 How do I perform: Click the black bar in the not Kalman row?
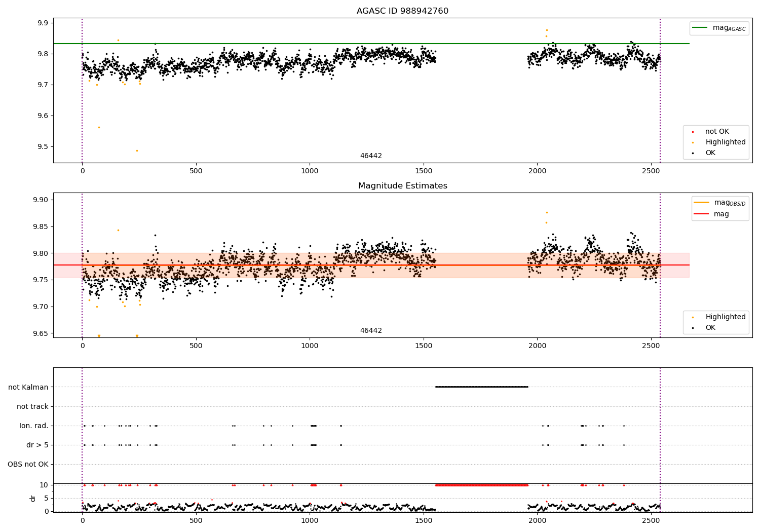coord(482,387)
